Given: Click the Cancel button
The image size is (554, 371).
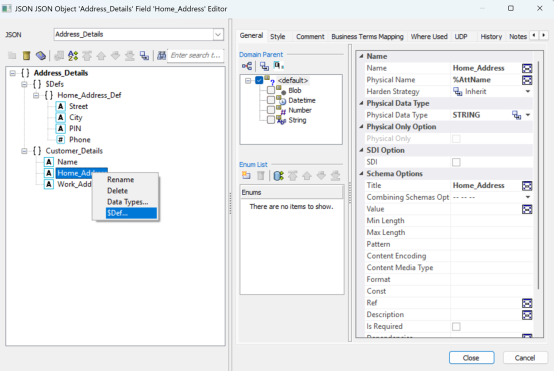Looking at the screenshot, I should point(525,358).
